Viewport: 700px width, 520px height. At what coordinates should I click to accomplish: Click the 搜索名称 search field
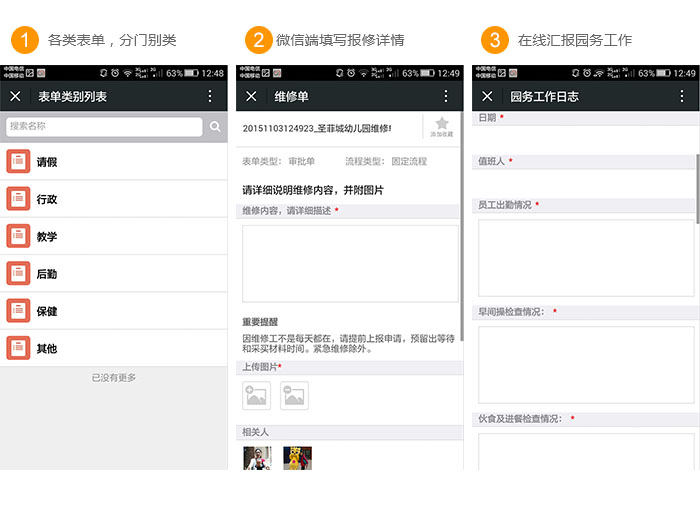(104, 127)
